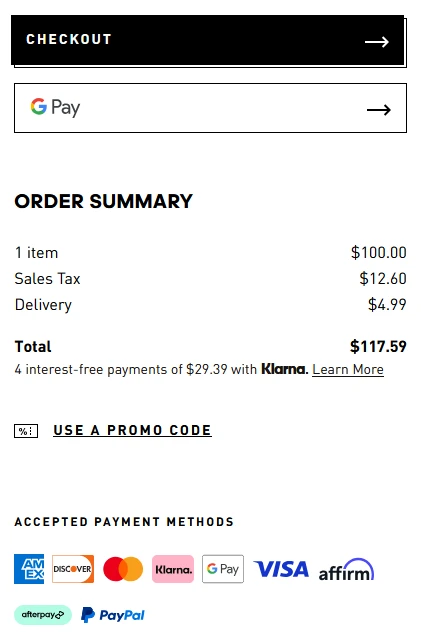
Task: Click the Klarna logo in installment text
Action: 285,369
